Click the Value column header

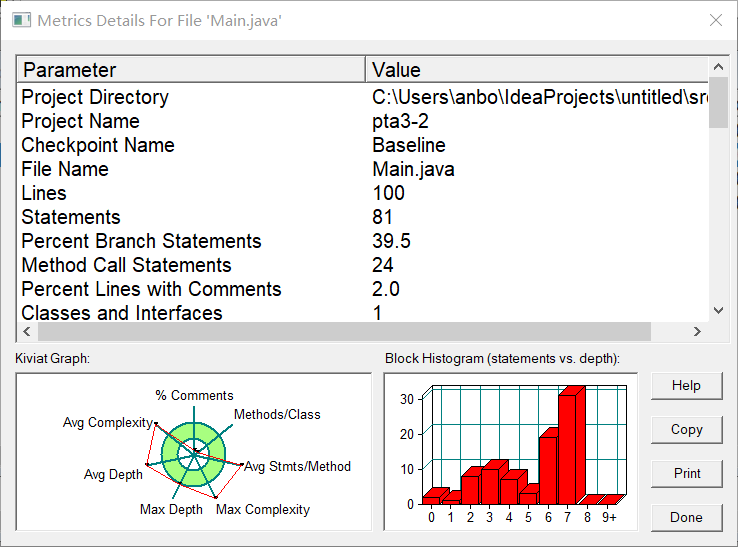[537, 70]
